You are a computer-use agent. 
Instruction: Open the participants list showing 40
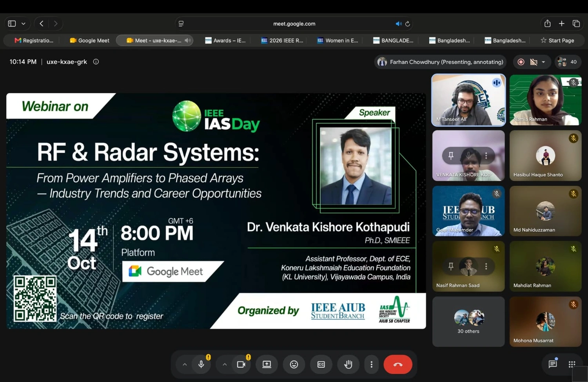(x=568, y=62)
